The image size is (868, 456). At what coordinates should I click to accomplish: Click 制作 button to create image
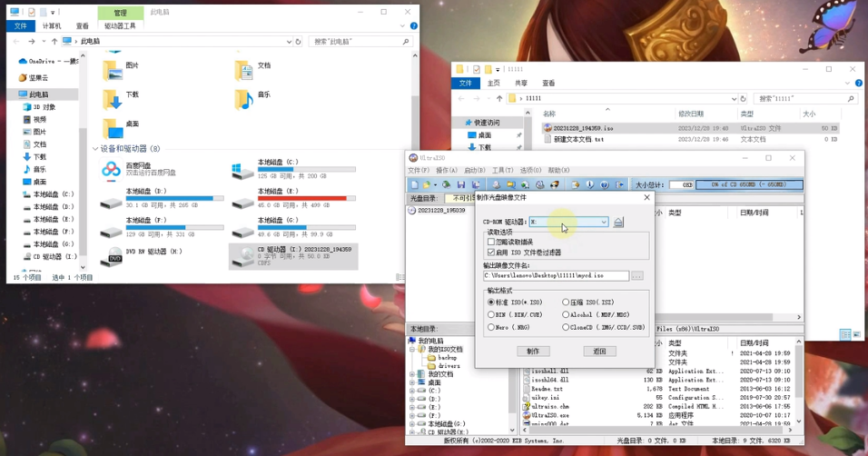[x=533, y=352]
